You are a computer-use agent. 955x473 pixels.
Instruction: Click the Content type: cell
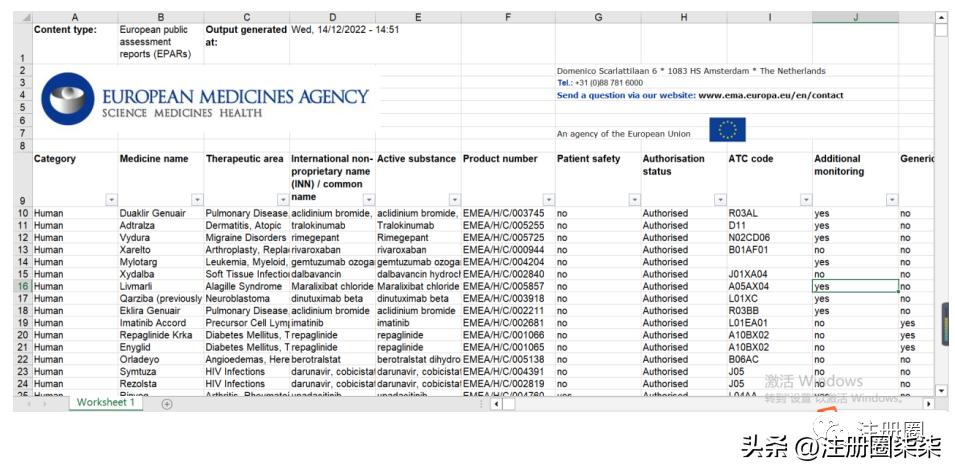[x=74, y=43]
